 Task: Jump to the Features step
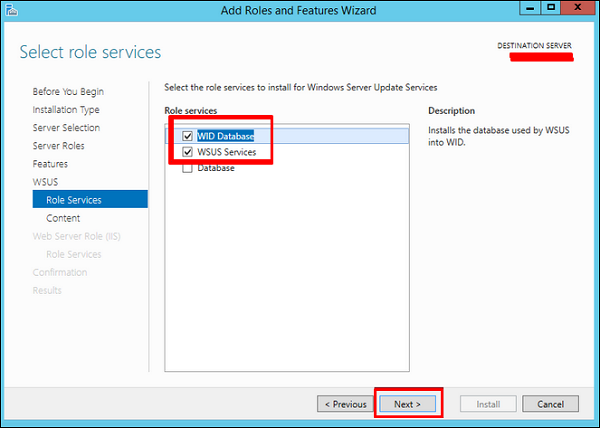[50, 164]
